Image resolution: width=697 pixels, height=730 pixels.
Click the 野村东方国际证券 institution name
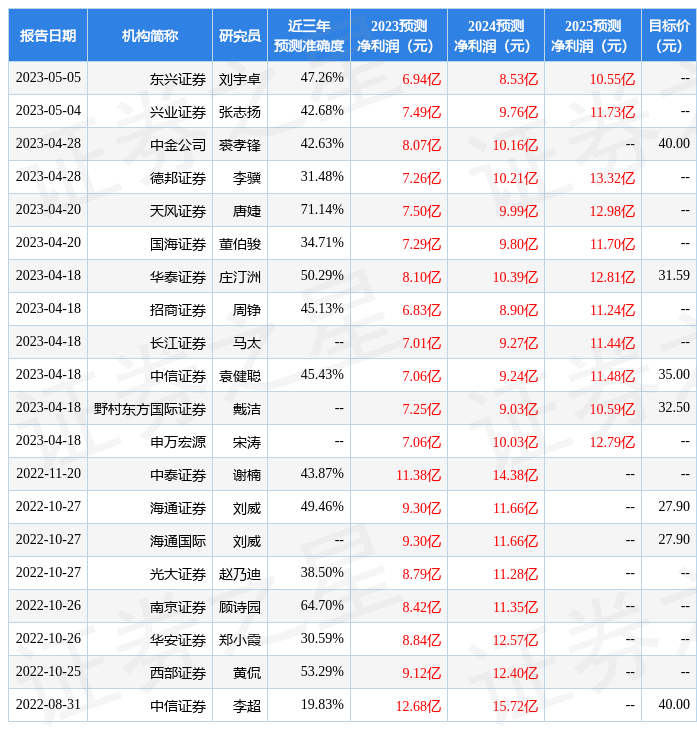click(150, 409)
